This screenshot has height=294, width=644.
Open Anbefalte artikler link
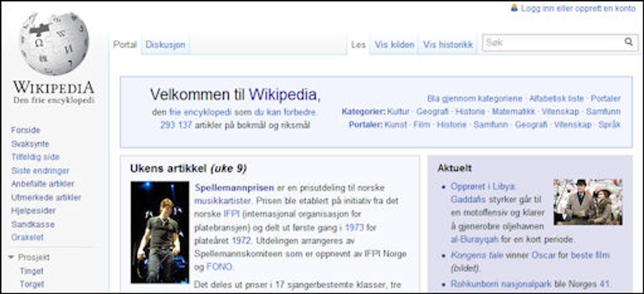coord(43,184)
